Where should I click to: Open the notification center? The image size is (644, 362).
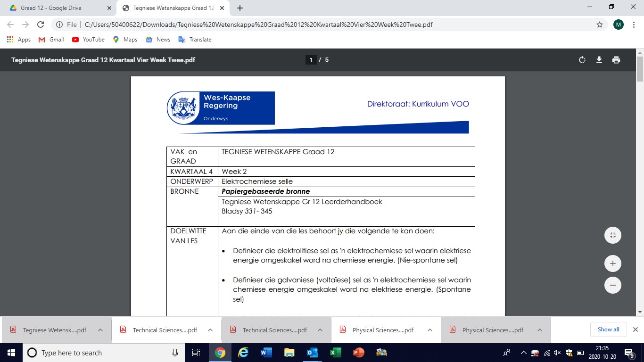tap(629, 353)
